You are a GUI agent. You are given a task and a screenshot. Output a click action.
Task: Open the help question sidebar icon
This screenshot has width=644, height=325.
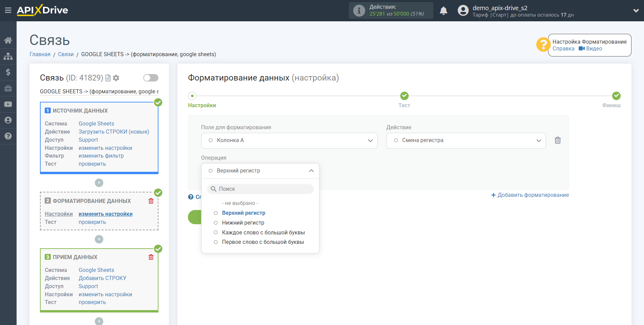point(8,136)
